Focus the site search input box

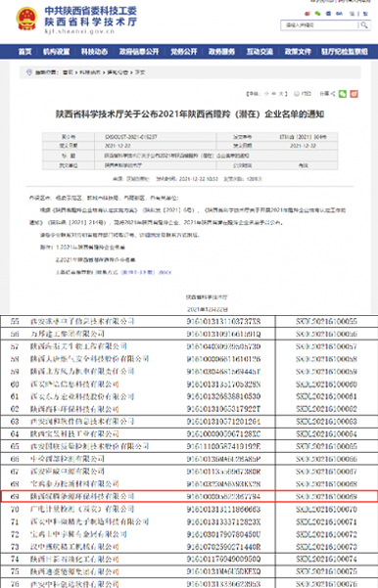click(319, 25)
